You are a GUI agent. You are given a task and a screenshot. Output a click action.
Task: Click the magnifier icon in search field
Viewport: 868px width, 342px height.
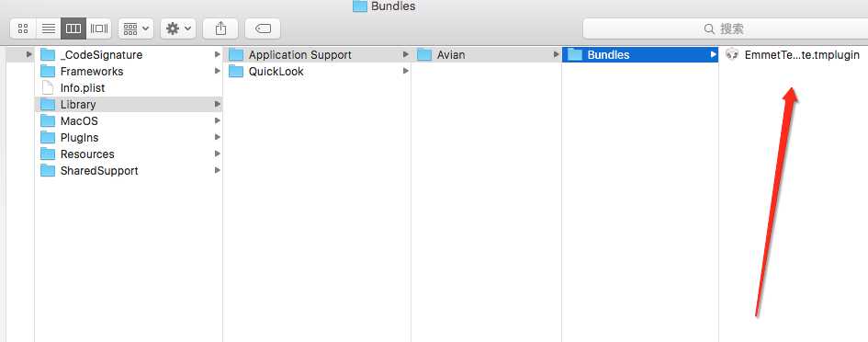point(709,28)
